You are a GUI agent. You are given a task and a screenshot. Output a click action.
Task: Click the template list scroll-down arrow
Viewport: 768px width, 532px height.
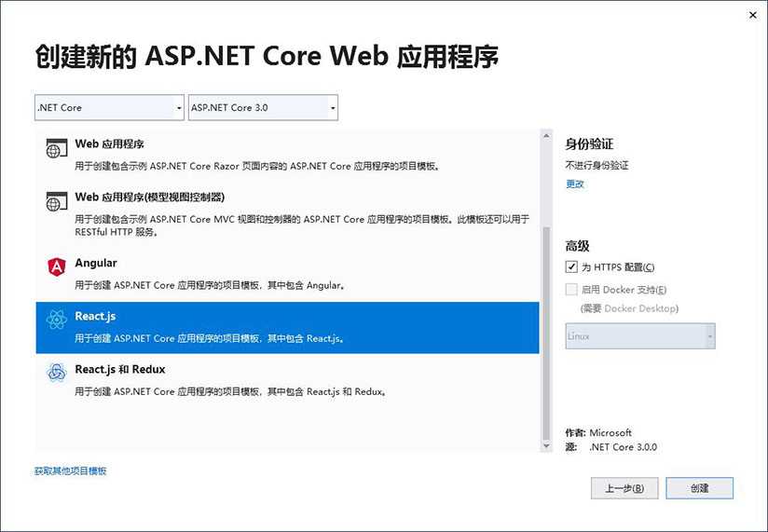point(546,446)
